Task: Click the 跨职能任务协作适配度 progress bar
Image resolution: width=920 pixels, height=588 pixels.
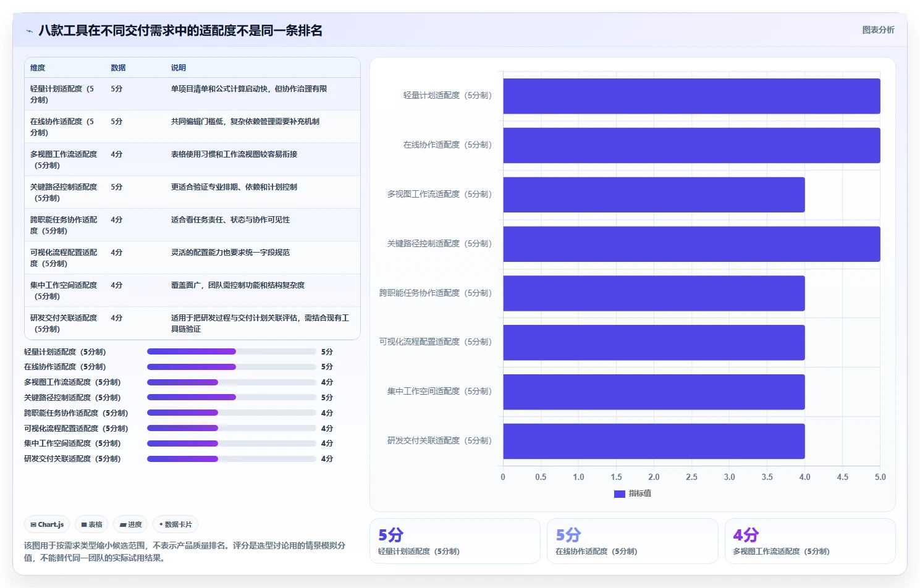Action: [232, 413]
